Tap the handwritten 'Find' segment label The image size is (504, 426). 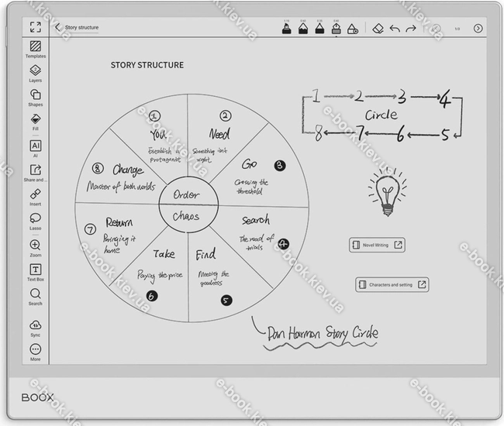(205, 254)
